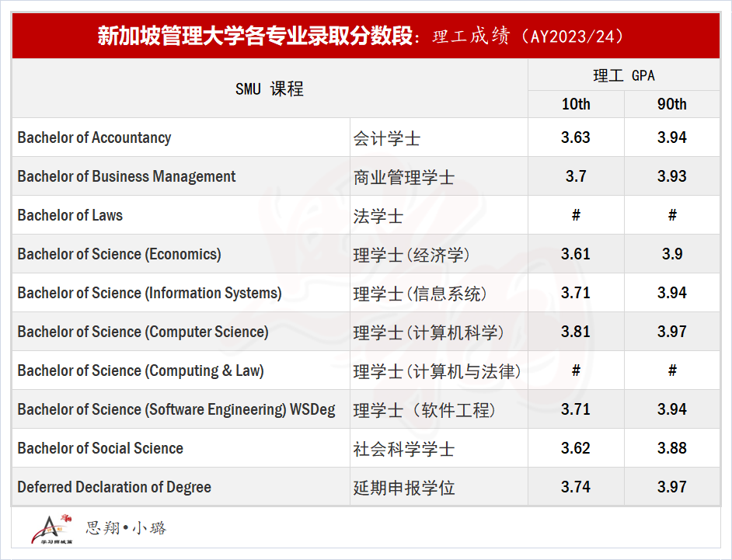Select Accountancy's 90th percentile value 3.94
Image resolution: width=732 pixels, height=560 pixels.
[x=672, y=137]
